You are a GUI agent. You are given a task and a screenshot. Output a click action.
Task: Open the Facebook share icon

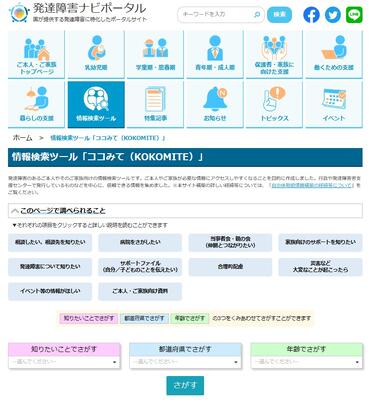(x=311, y=15)
